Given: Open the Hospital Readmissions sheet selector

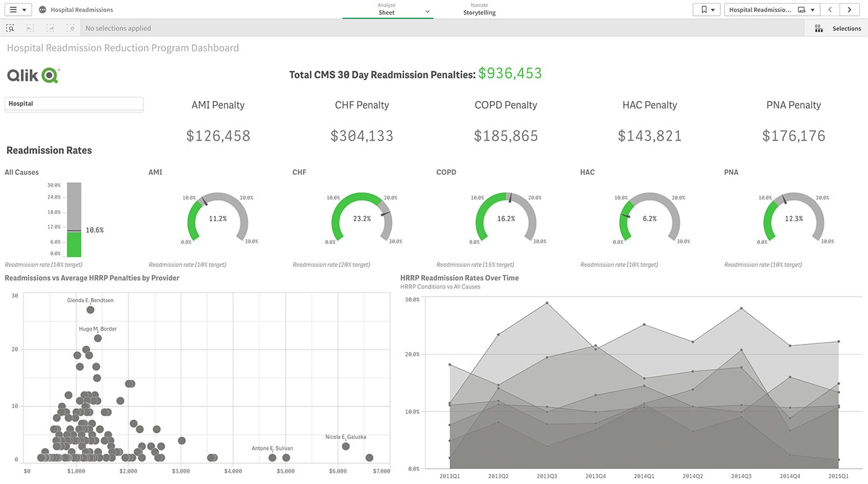Looking at the screenshot, I should (771, 9).
